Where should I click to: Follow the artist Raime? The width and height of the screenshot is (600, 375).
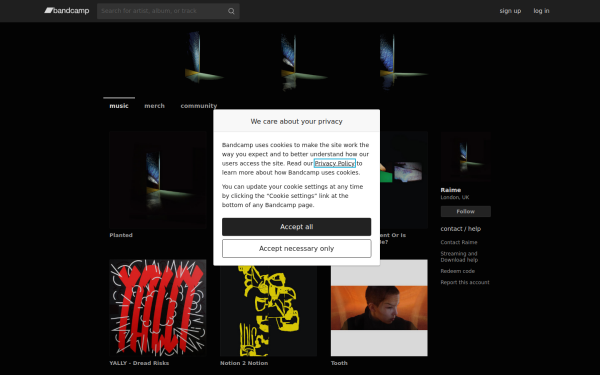465,211
